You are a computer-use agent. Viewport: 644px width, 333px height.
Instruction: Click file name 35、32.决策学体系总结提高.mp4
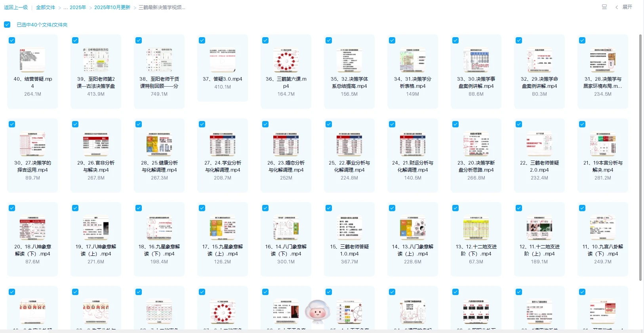pos(349,82)
